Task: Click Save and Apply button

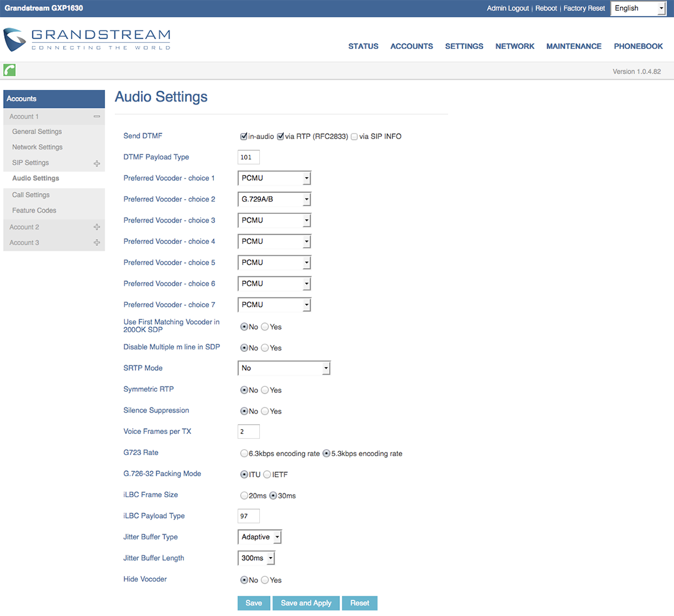Action: [306, 603]
